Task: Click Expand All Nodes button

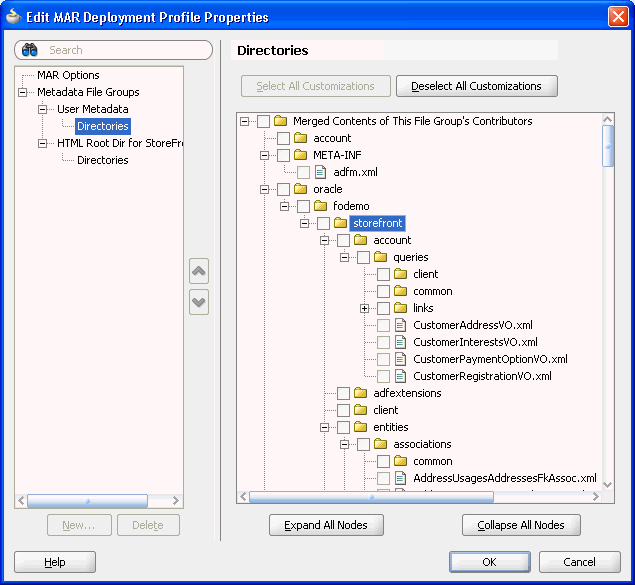Action: pyautogui.click(x=326, y=525)
